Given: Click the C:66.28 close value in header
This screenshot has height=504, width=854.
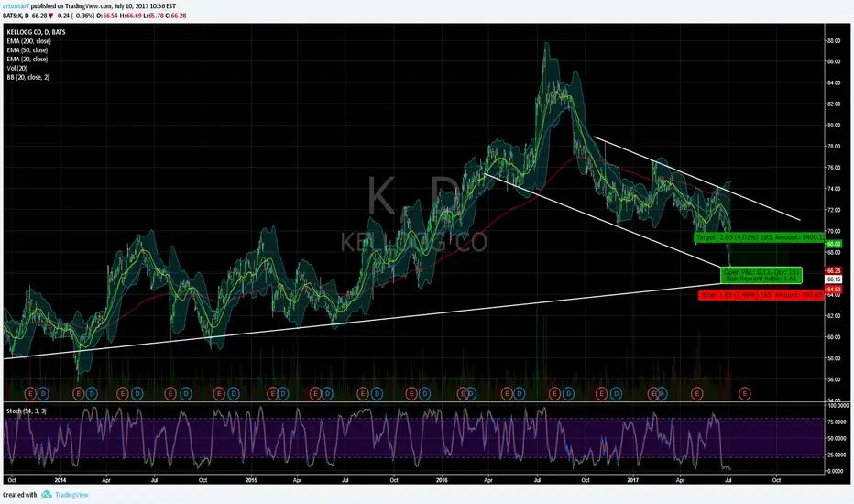Looking at the screenshot, I should (x=176, y=16).
